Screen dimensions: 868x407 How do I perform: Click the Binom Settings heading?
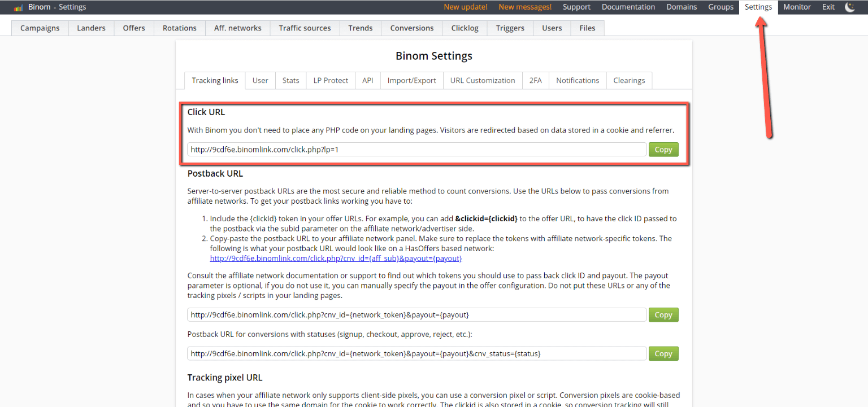pyautogui.click(x=434, y=56)
